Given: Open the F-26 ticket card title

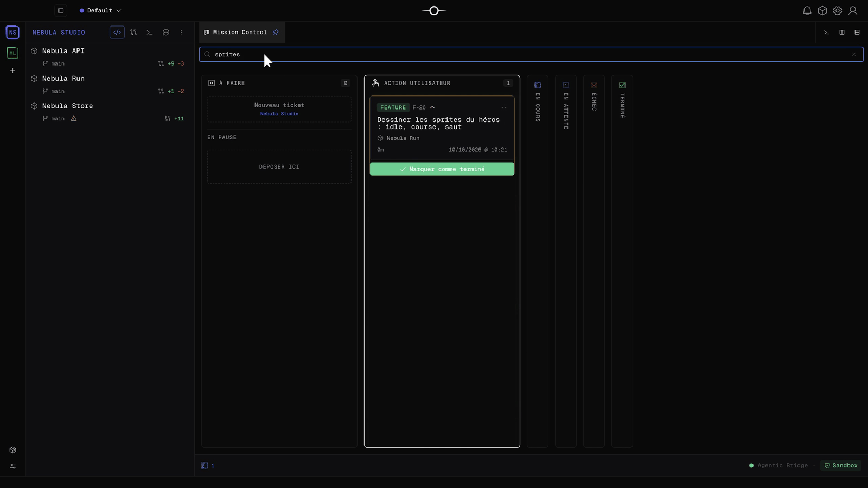Looking at the screenshot, I should pos(438,123).
